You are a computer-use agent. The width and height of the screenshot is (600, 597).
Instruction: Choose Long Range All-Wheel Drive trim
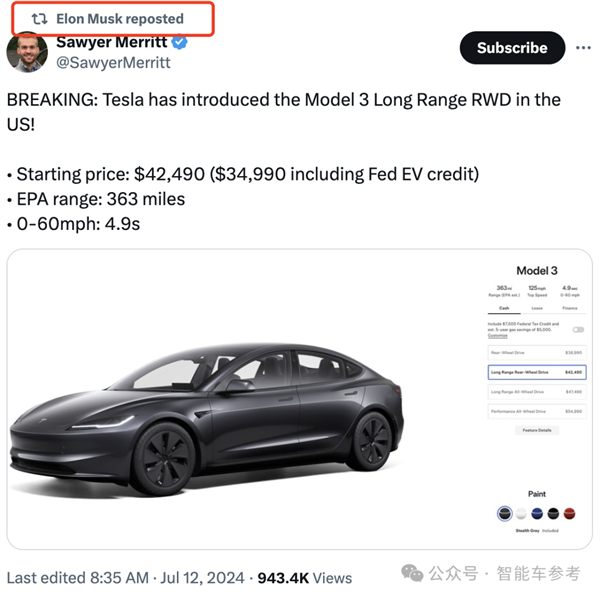click(x=536, y=392)
